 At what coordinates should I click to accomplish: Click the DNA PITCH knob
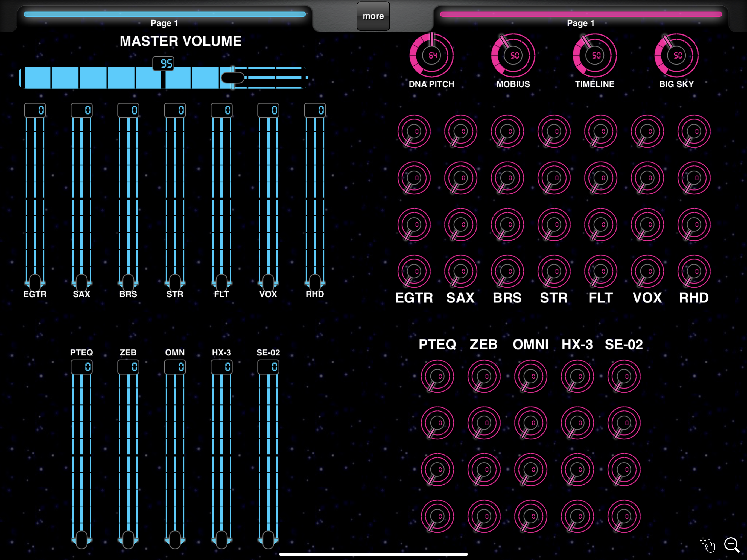point(431,56)
